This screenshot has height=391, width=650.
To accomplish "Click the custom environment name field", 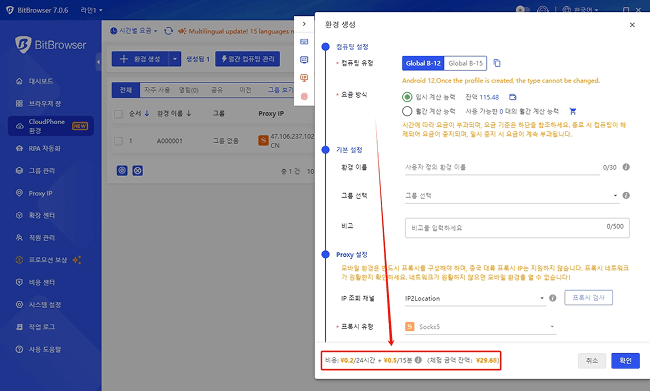I will [x=502, y=167].
